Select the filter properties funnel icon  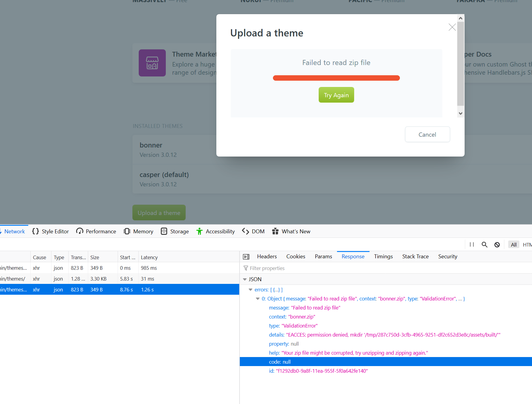click(x=246, y=268)
